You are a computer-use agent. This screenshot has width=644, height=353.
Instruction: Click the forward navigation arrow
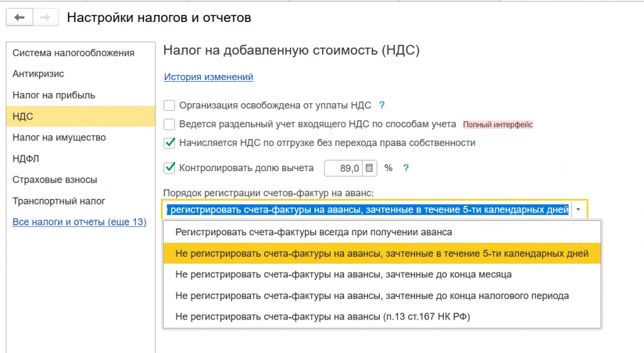tap(45, 18)
